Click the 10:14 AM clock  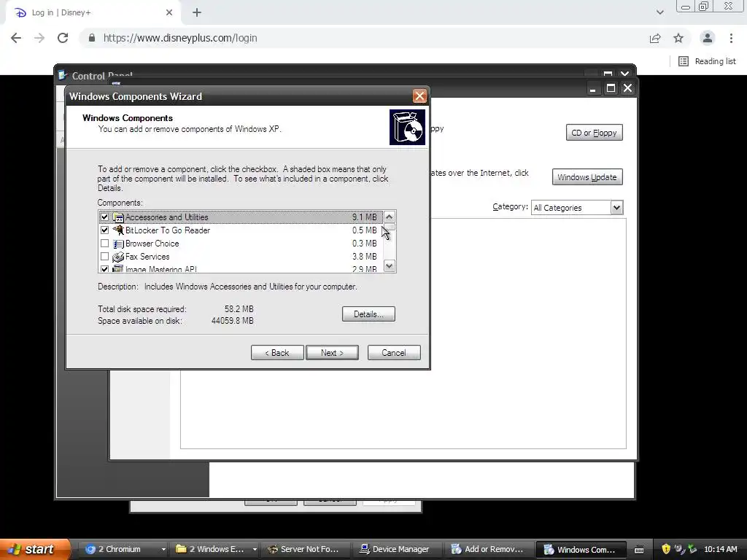720,549
